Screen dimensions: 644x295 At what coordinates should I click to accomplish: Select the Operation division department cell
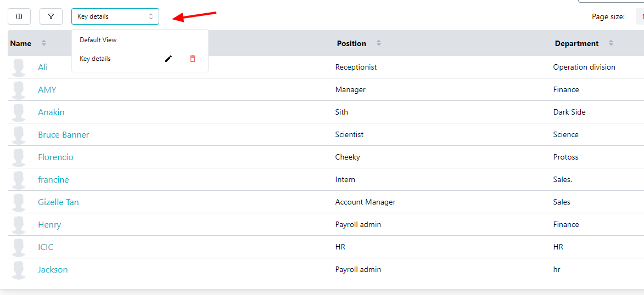585,67
